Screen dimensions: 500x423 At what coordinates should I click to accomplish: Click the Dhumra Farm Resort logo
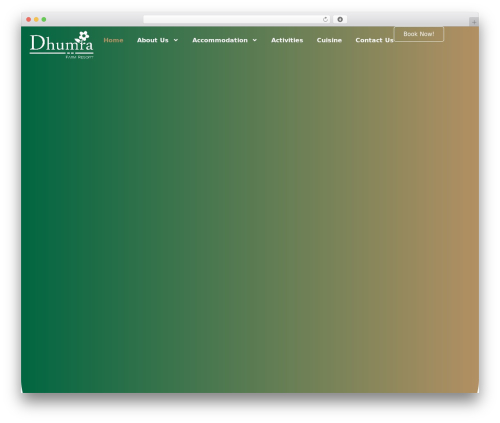click(61, 45)
